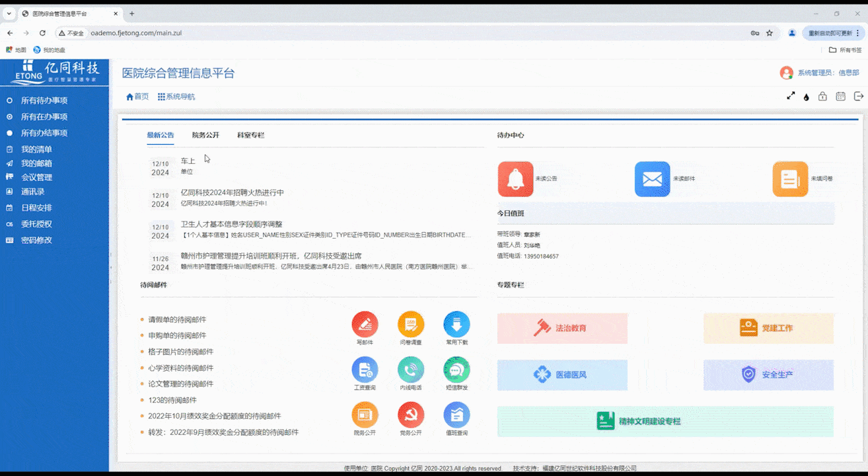Click the 常用下载 download icon
Image resolution: width=868 pixels, height=476 pixels.
pyautogui.click(x=456, y=325)
